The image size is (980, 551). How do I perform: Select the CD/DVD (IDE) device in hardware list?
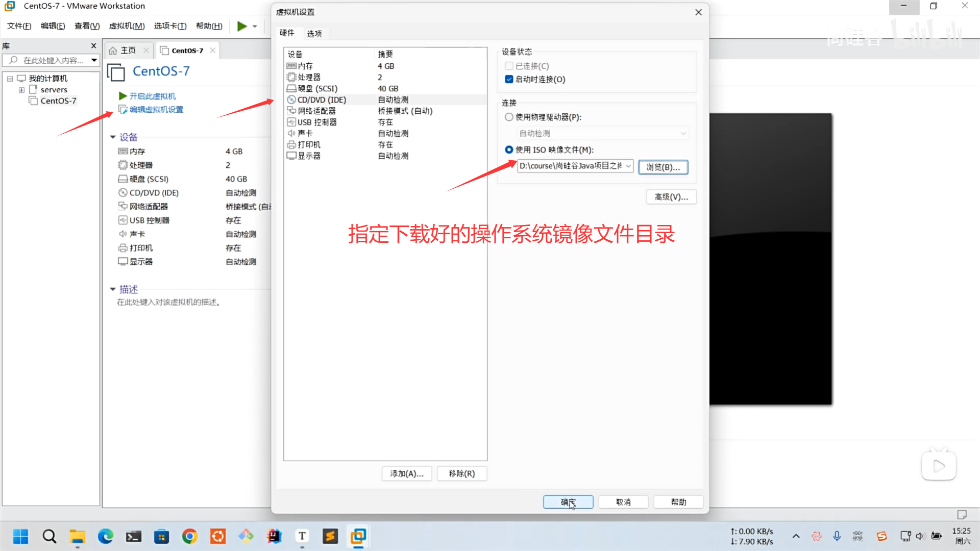click(x=322, y=99)
